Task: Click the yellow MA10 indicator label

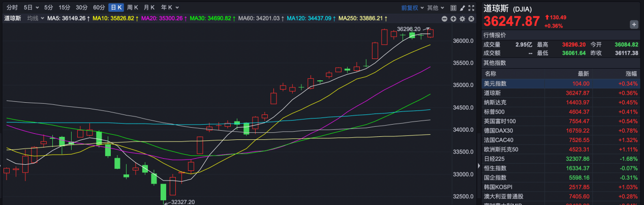Action: (x=116, y=18)
